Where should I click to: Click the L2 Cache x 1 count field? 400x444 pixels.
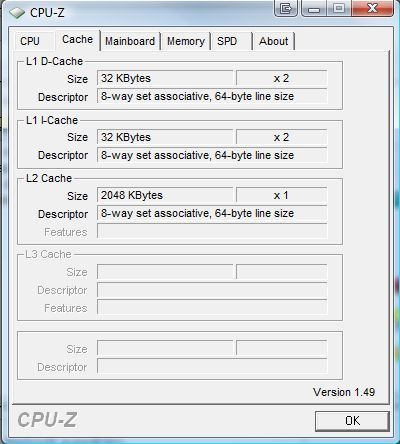(x=281, y=195)
